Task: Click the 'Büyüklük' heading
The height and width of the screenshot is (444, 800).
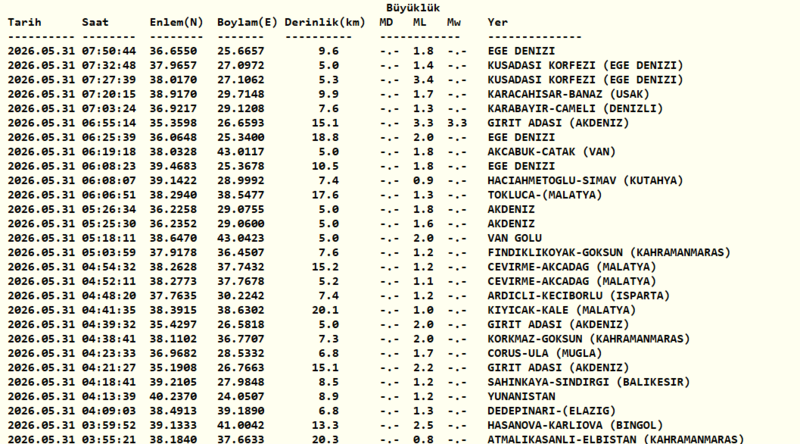Action: 413,8
